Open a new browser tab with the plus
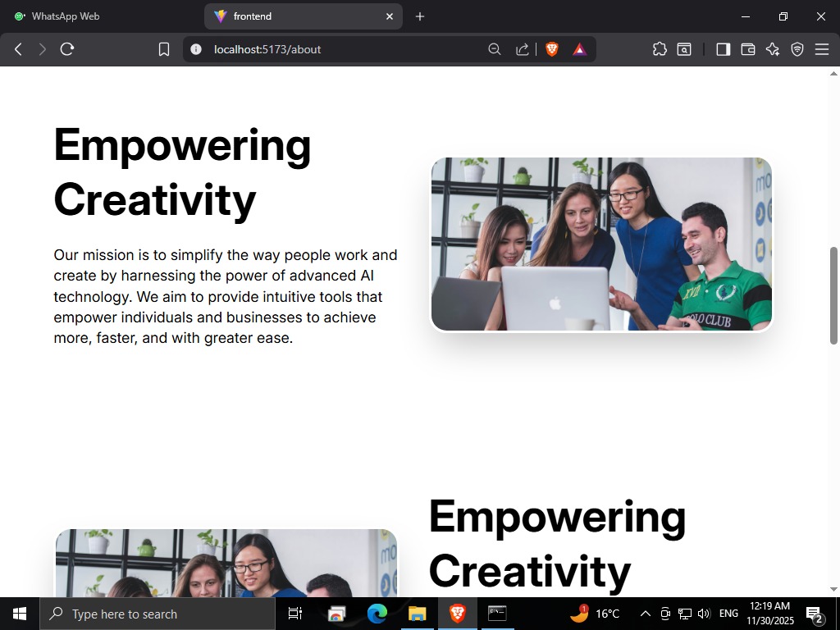This screenshot has width=840, height=630. [420, 16]
